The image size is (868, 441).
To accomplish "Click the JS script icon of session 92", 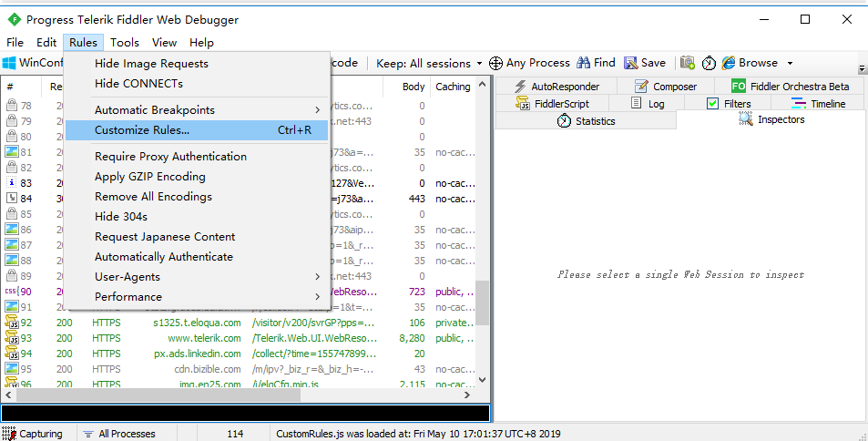I will tap(12, 323).
